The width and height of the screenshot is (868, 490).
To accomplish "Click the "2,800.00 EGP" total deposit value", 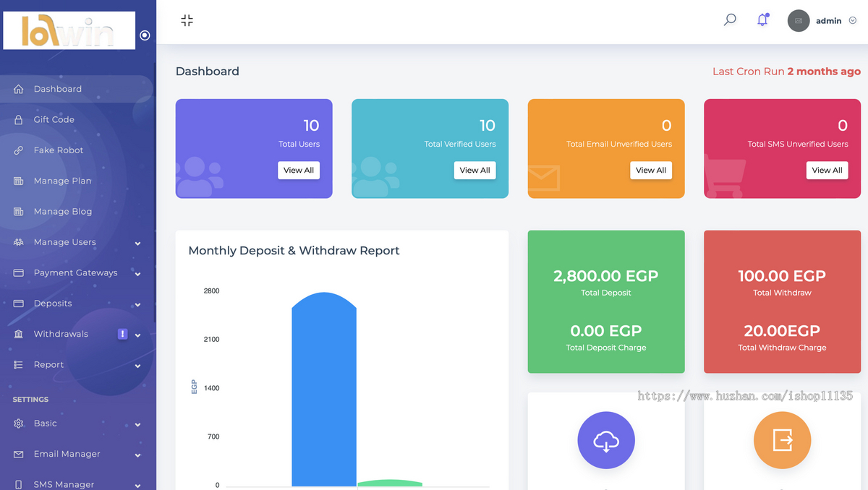I will pos(606,276).
